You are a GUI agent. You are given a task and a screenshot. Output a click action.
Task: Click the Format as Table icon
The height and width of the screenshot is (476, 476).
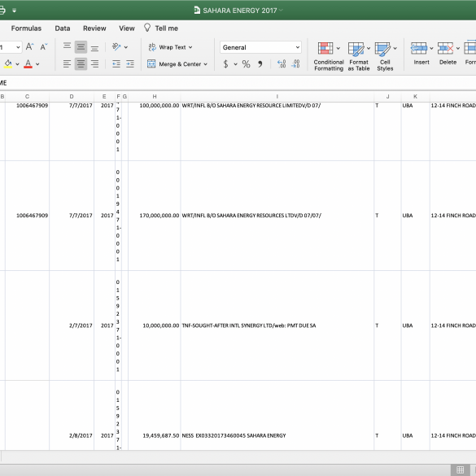tap(356, 49)
